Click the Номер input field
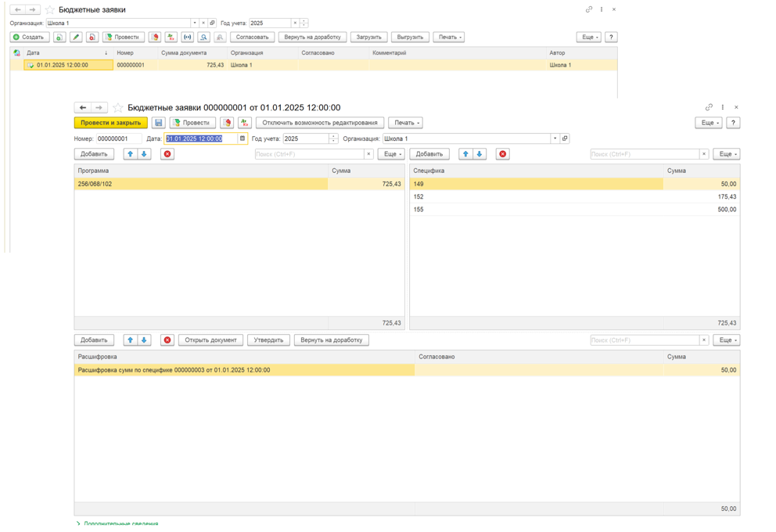This screenshot has height=532, width=776. coord(119,138)
